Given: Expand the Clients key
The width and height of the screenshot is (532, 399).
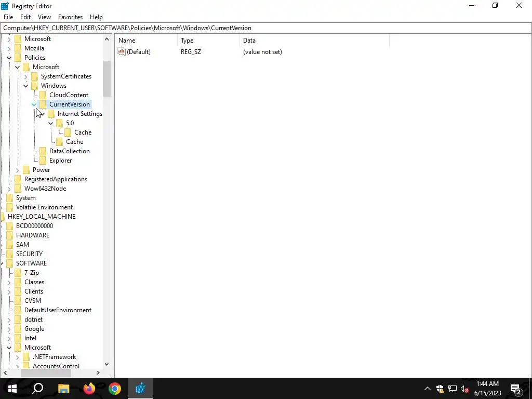Looking at the screenshot, I should point(9,291).
